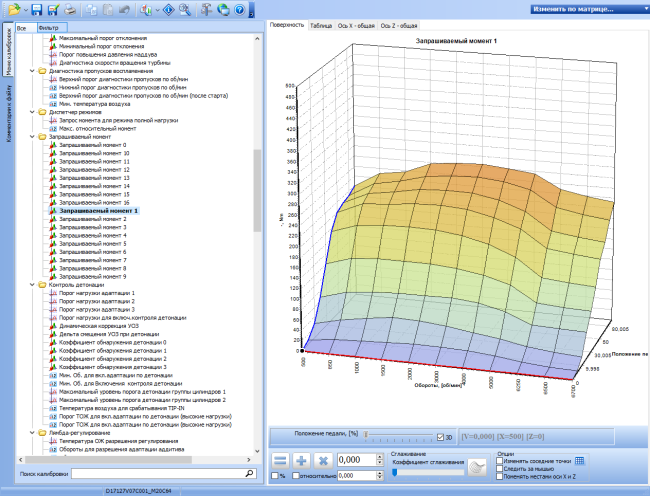
Task: Select 'Дельта смещения УОЗ при детонации'
Action: click(x=109, y=334)
